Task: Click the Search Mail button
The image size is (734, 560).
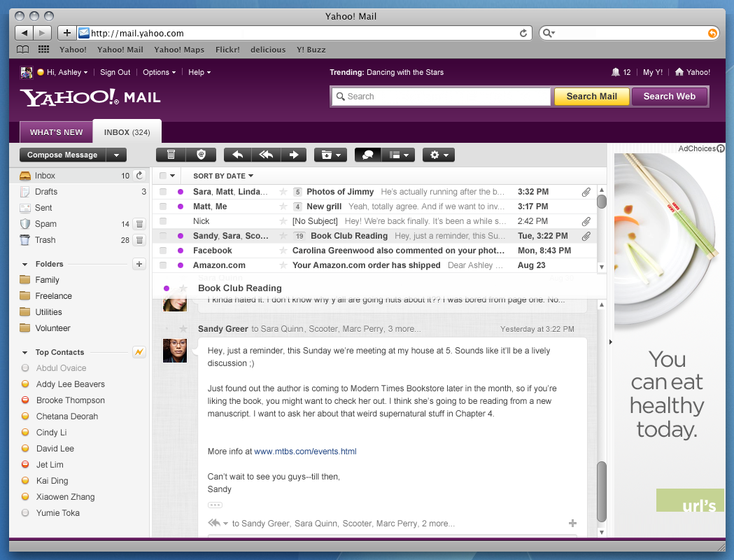Action: pos(592,97)
